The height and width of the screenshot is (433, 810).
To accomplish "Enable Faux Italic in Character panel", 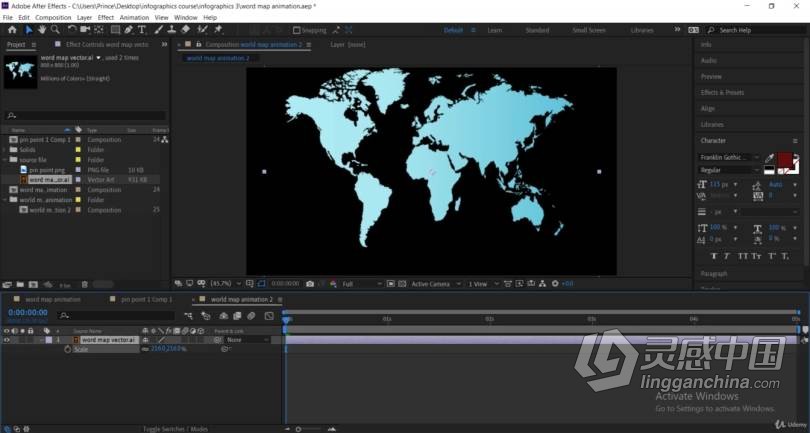I will click(727, 256).
